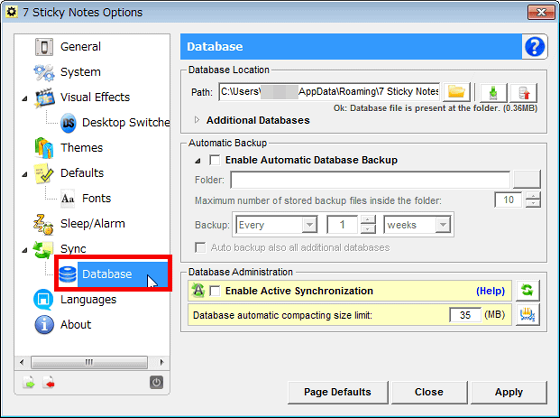Increase maximum stored backup files
The height and width of the screenshot is (418, 560).
click(x=533, y=196)
